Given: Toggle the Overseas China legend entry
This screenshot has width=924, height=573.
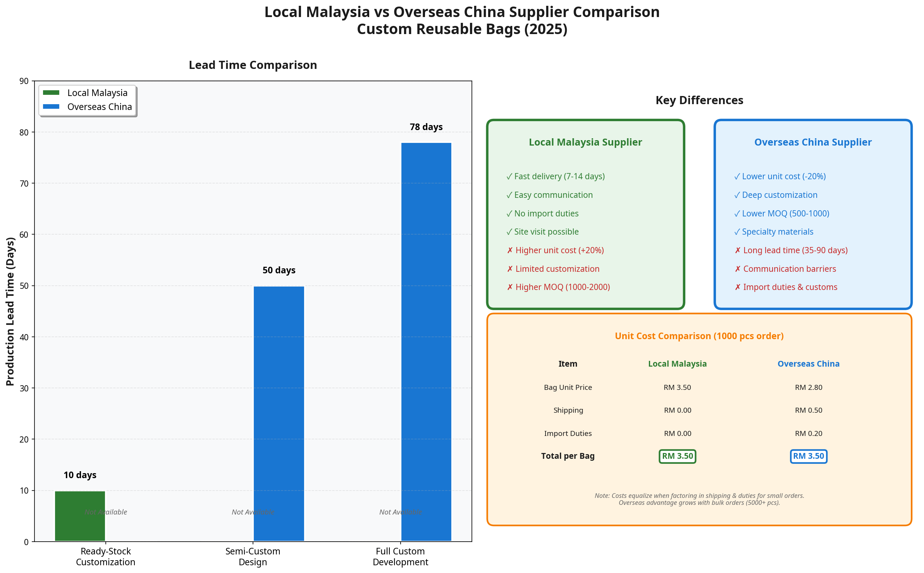Looking at the screenshot, I should (x=100, y=107).
